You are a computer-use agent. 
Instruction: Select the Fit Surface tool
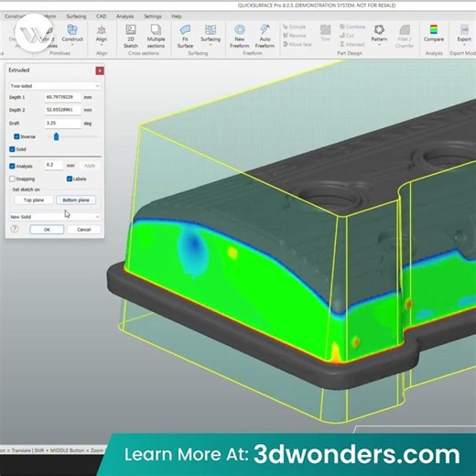(185, 36)
